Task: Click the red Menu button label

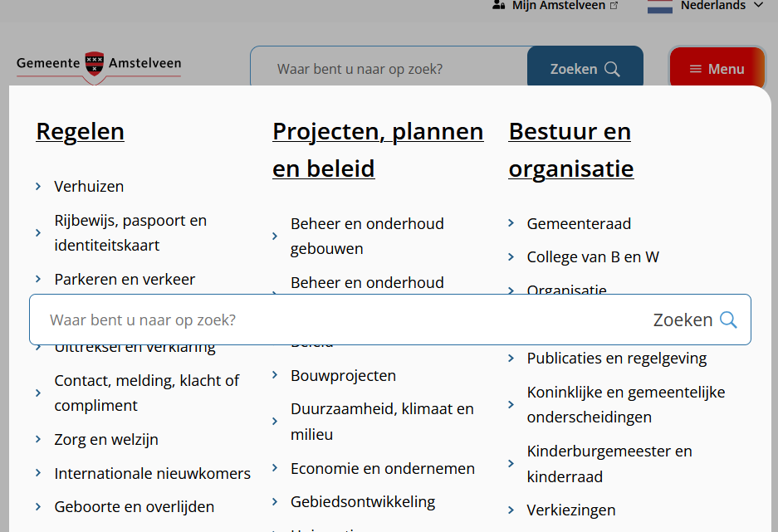Action: tap(726, 69)
